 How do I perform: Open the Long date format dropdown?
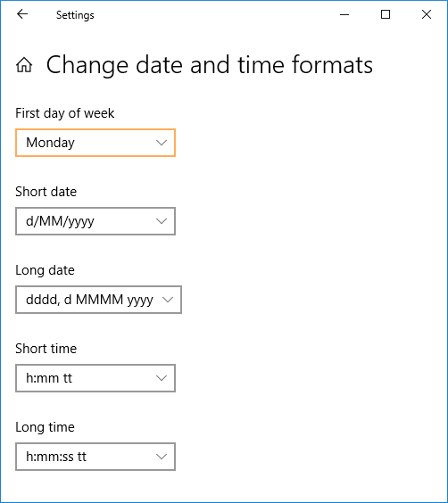98,300
